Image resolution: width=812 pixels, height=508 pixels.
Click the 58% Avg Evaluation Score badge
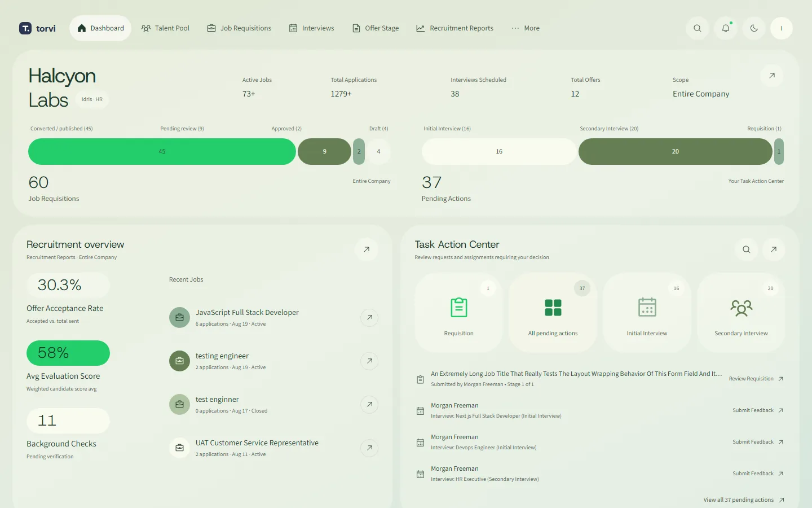[68, 353]
